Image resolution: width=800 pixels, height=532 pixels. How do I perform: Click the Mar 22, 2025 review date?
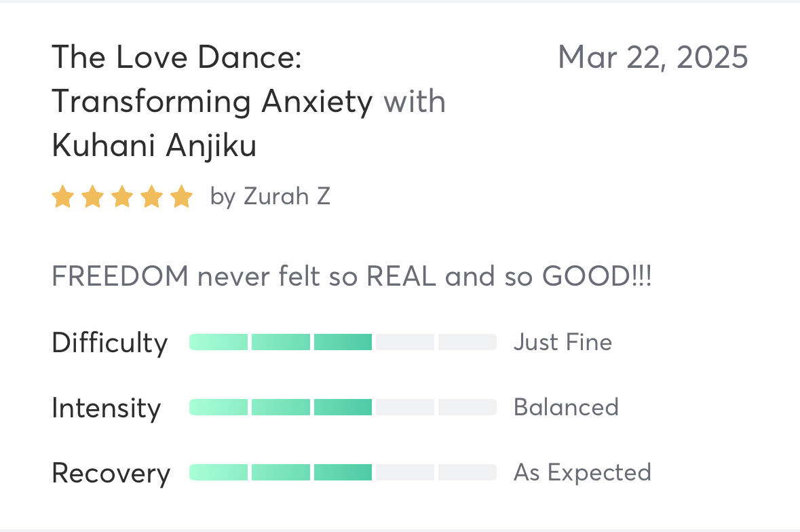653,58
